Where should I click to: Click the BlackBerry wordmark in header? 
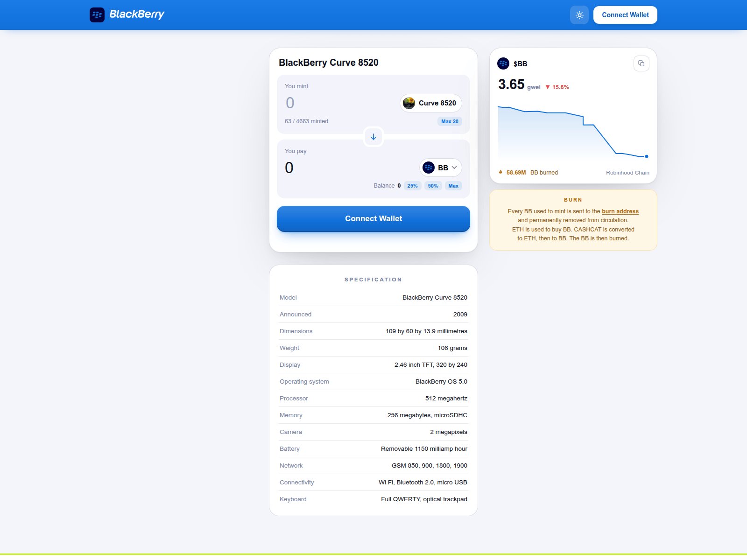(137, 14)
